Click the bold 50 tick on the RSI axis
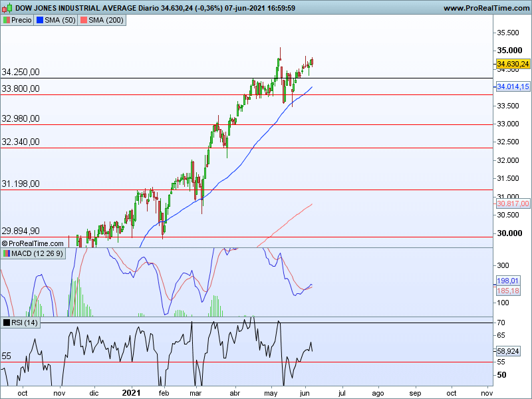Viewport: 532px width, 399px height. (501, 375)
